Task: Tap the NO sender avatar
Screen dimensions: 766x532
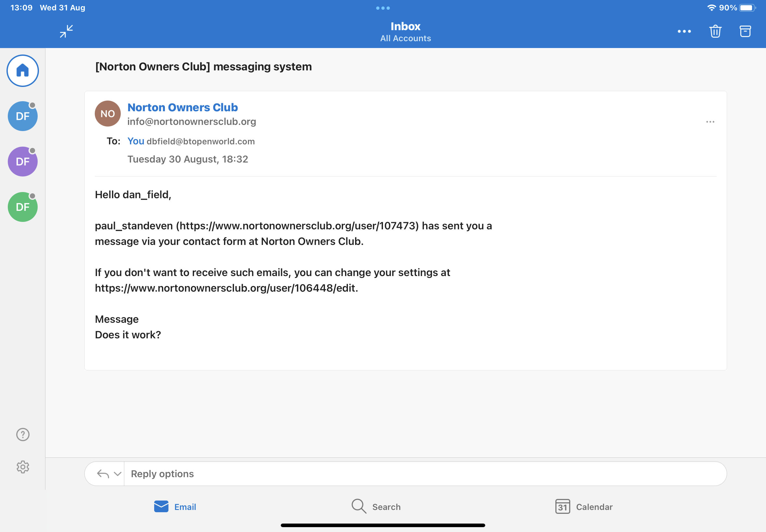Action: pos(108,114)
